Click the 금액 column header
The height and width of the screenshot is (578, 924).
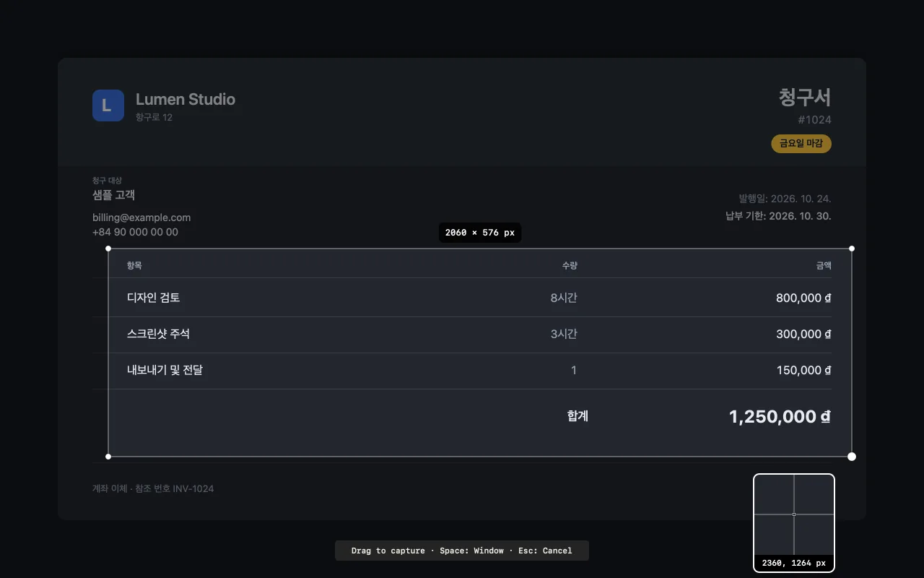click(824, 266)
